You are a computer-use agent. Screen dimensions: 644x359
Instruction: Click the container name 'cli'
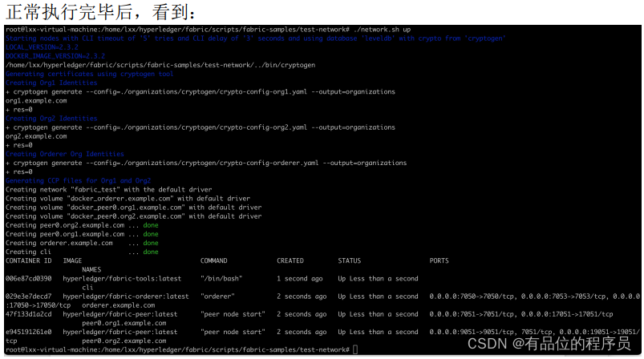click(x=87, y=288)
